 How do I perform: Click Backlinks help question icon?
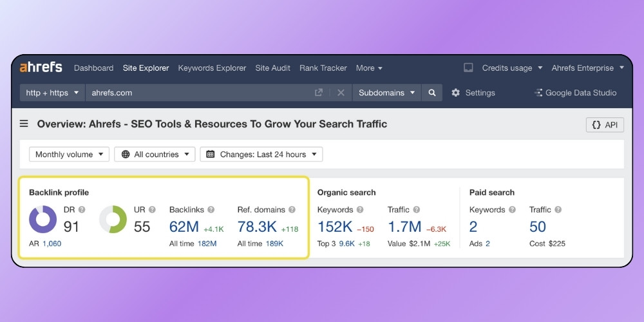click(x=211, y=209)
